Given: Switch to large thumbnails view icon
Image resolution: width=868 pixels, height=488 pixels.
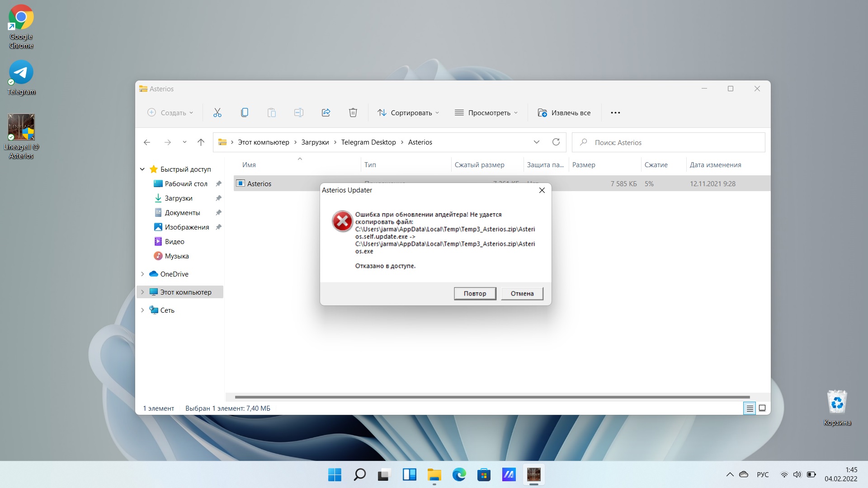Looking at the screenshot, I should click(x=762, y=408).
